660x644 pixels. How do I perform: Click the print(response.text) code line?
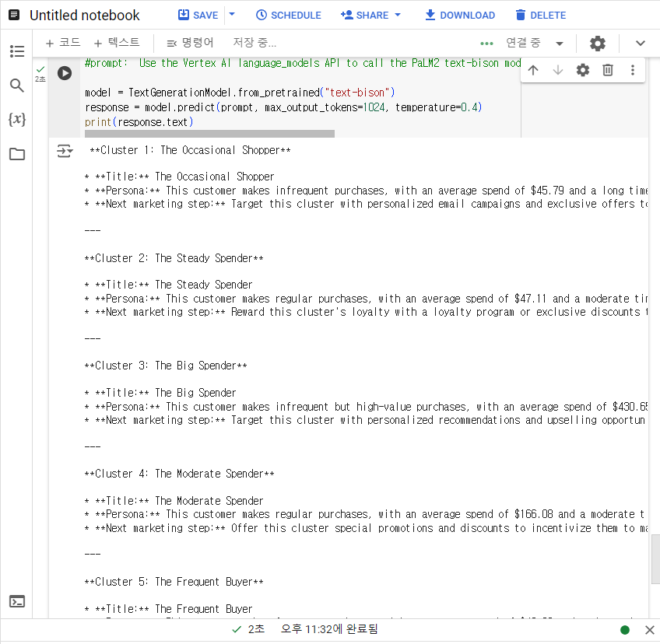pyautogui.click(x=139, y=122)
